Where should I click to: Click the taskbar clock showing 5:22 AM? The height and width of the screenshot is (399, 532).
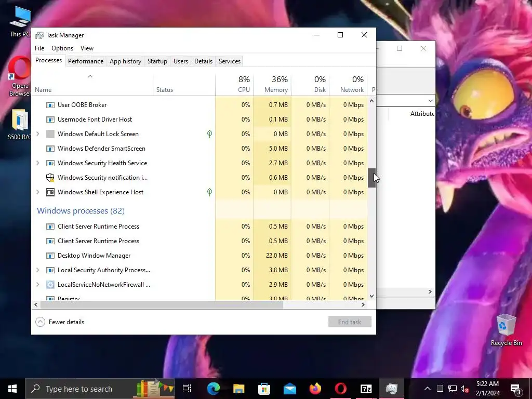pos(487,389)
